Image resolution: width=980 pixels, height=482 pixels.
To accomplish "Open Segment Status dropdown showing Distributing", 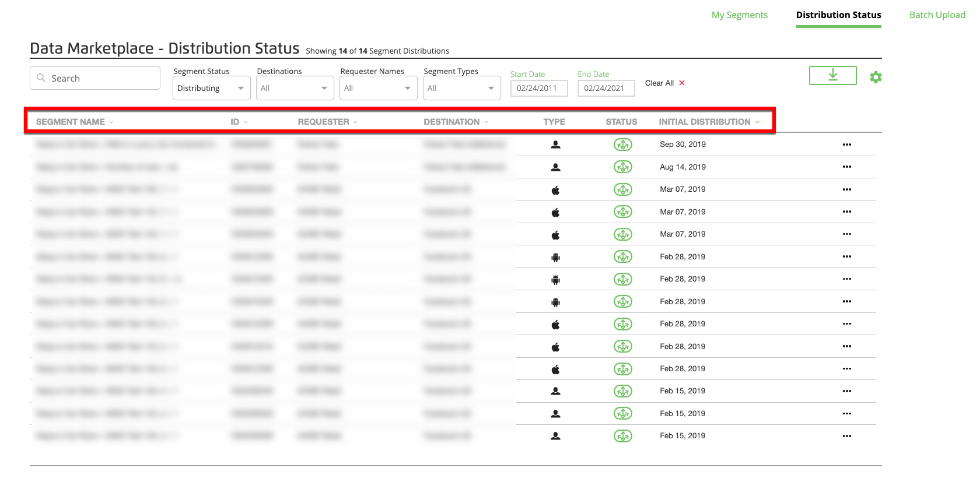I will click(211, 88).
